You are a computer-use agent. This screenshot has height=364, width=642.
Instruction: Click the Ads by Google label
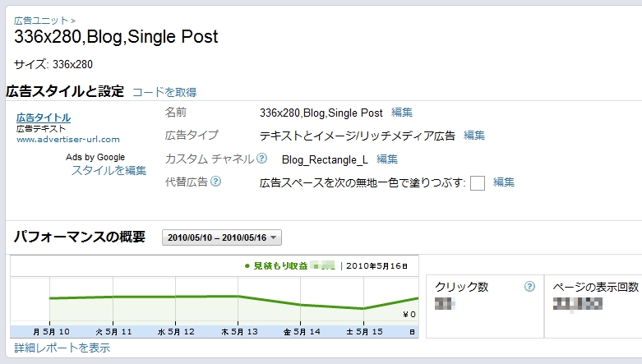click(95, 157)
